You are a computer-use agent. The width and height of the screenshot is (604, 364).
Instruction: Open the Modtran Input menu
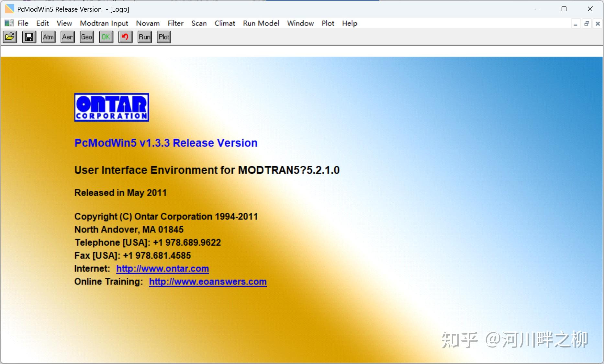point(104,23)
